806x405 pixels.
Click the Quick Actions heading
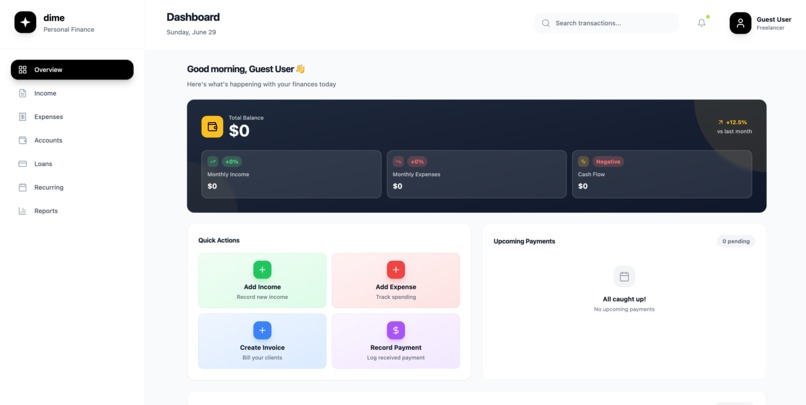(x=219, y=240)
